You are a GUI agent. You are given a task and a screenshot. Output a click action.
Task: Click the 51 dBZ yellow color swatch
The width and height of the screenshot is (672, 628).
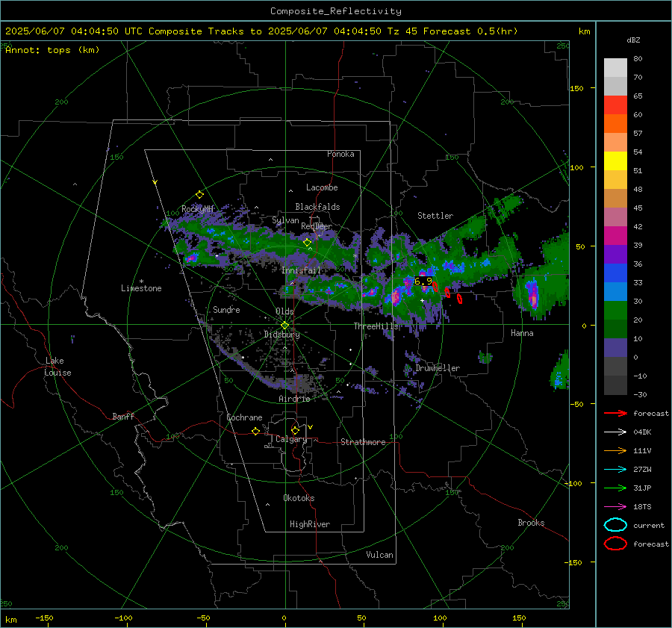615,161
